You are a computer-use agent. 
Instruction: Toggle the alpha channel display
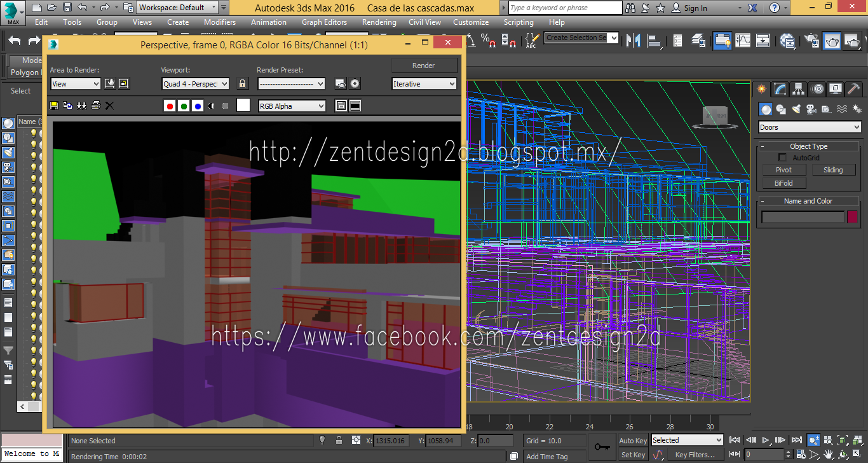pos(212,106)
